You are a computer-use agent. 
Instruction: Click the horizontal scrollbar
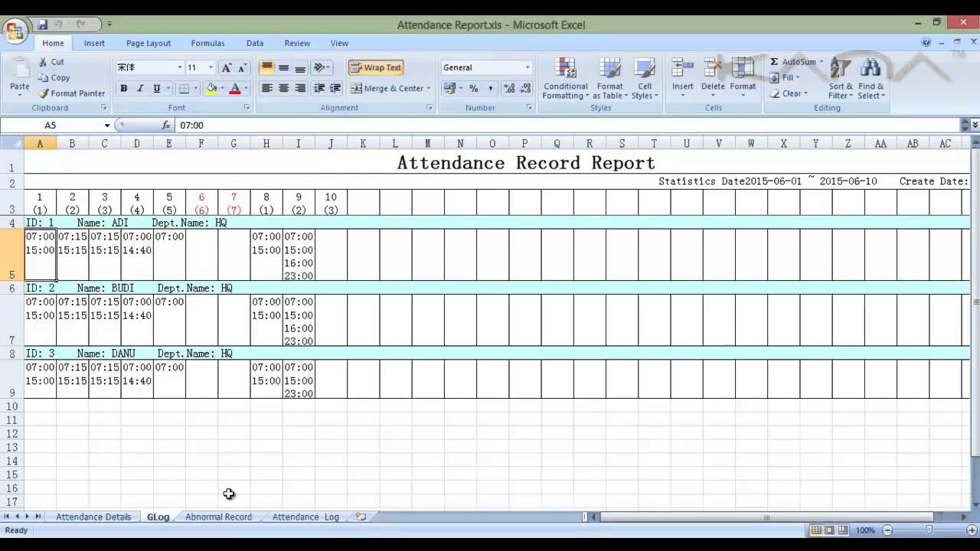(x=766, y=517)
